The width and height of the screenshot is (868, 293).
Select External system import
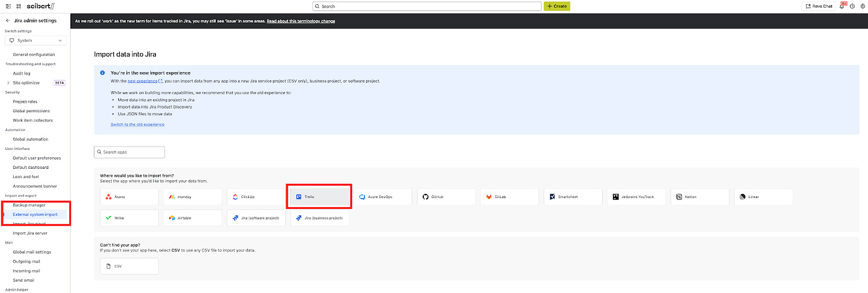35,214
